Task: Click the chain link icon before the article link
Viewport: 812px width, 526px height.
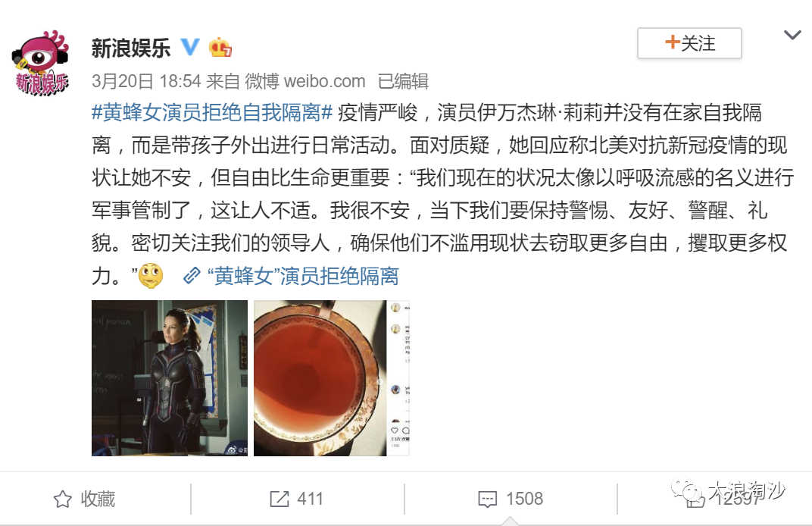Action: pyautogui.click(x=192, y=276)
